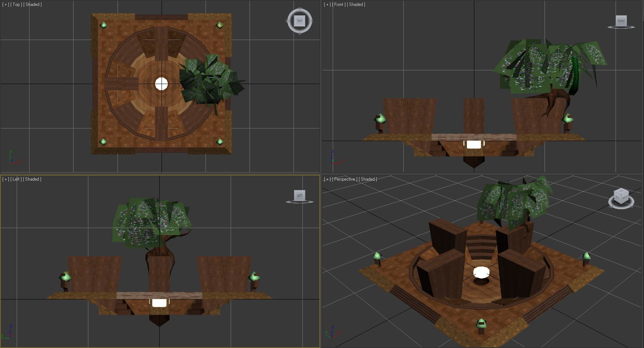Image resolution: width=644 pixels, height=348 pixels.
Task: Select the white orb in Perspective viewport
Action: pos(481,272)
